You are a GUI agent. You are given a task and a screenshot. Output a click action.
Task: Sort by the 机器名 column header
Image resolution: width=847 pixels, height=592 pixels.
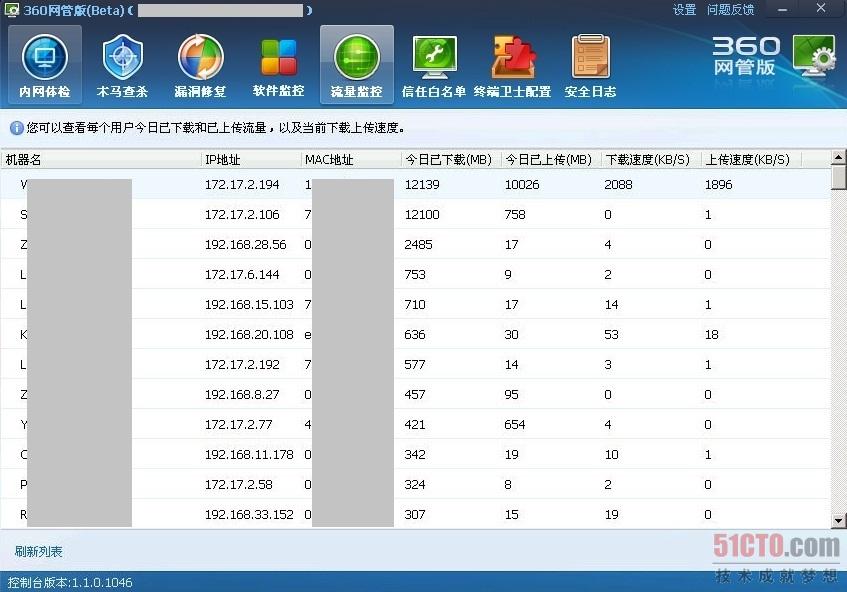100,159
